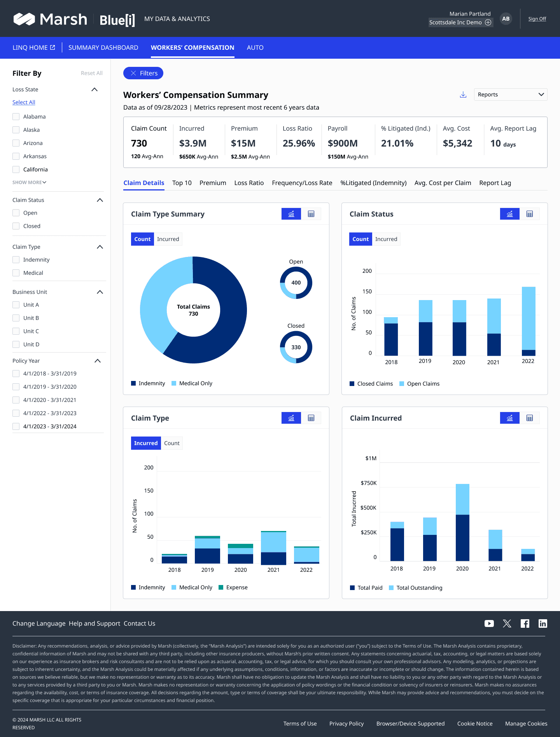Collapse the Business Unit filter section
The width and height of the screenshot is (560, 737).
pyautogui.click(x=100, y=292)
